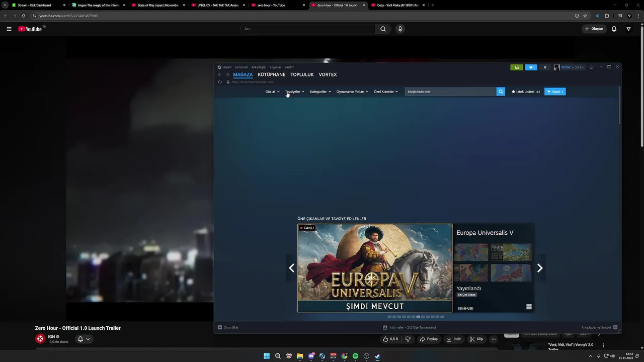
Task: Open Arkadaşlar ve Sohbet panel
Action: tap(599, 327)
